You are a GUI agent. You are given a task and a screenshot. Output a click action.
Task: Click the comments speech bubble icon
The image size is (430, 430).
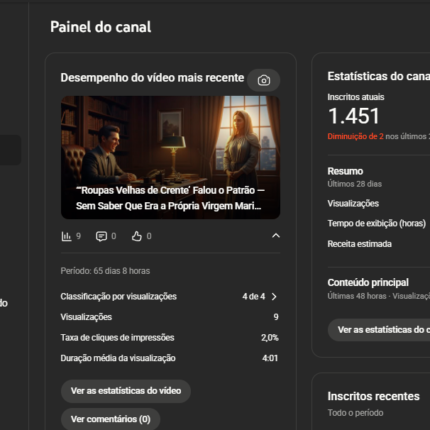coord(101,236)
